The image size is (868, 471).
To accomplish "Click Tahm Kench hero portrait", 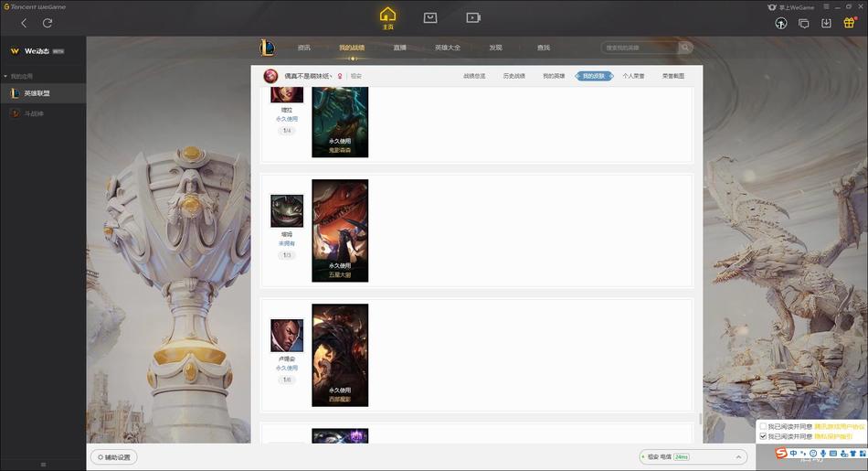I will click(287, 210).
